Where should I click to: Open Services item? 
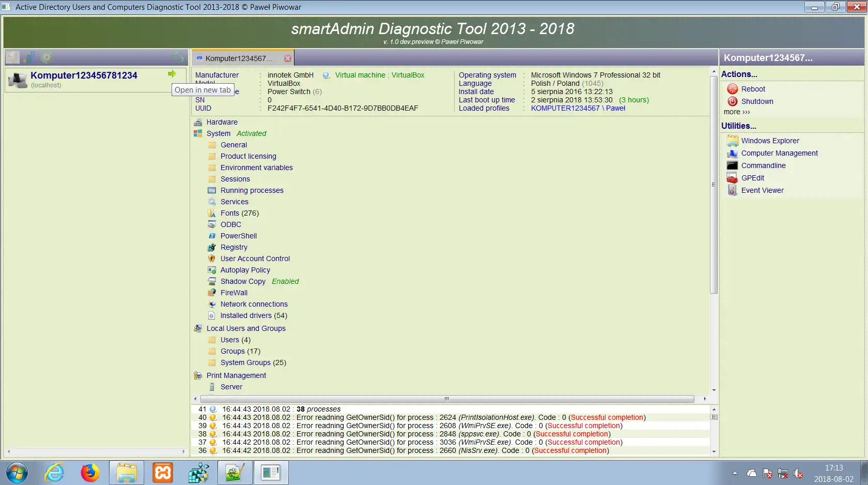(x=235, y=202)
